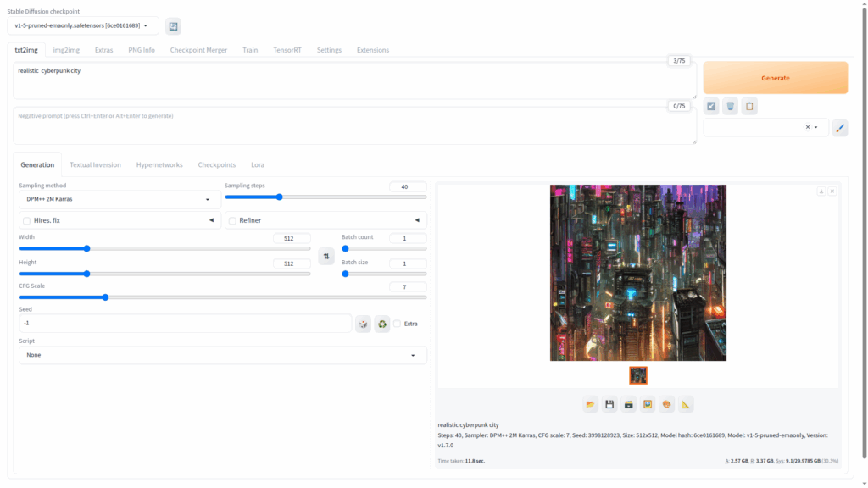Click the dice icon to randomize seed
Viewport: 868px width, 488px height.
[x=363, y=324]
